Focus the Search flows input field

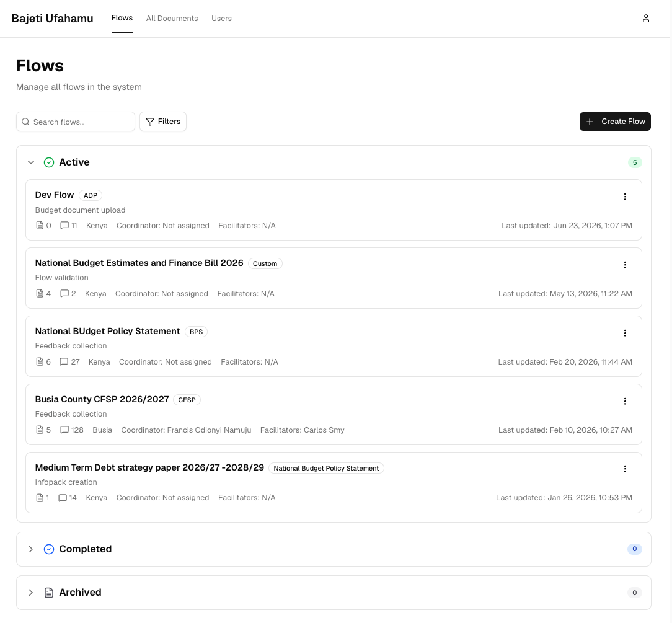(76, 122)
